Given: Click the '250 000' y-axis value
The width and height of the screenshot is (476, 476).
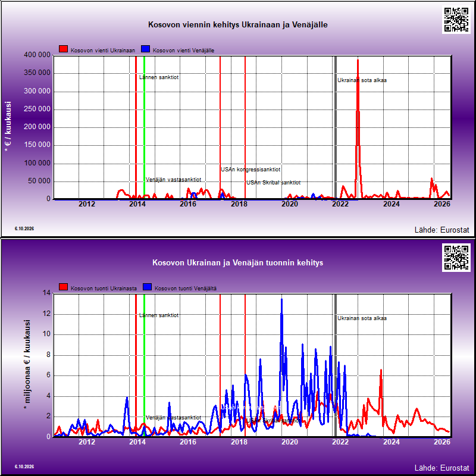Looking at the screenshot, I should tap(37, 109).
